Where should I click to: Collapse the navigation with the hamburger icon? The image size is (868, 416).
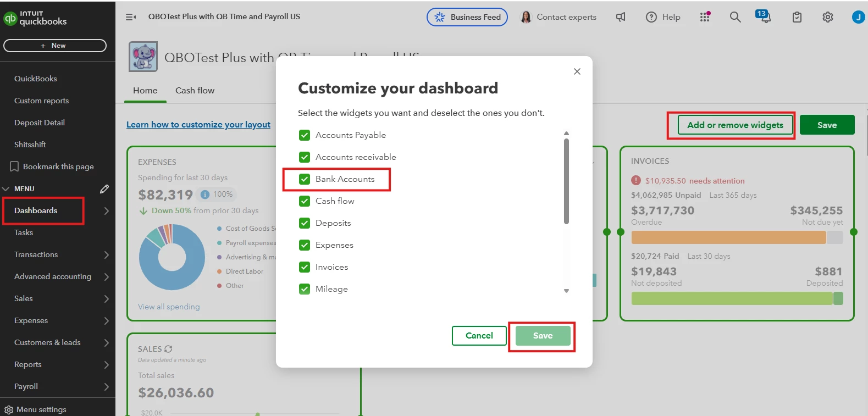click(x=131, y=17)
